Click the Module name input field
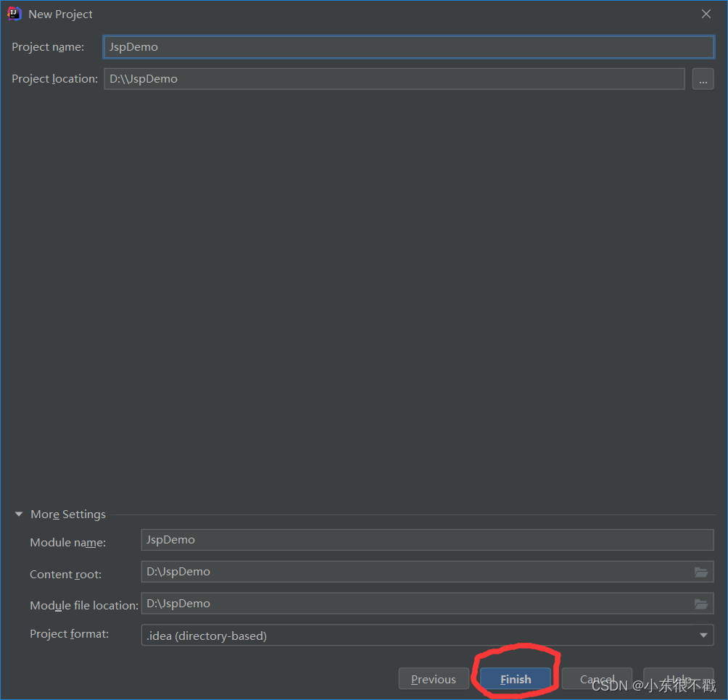Image resolution: width=728 pixels, height=700 pixels. 427,540
